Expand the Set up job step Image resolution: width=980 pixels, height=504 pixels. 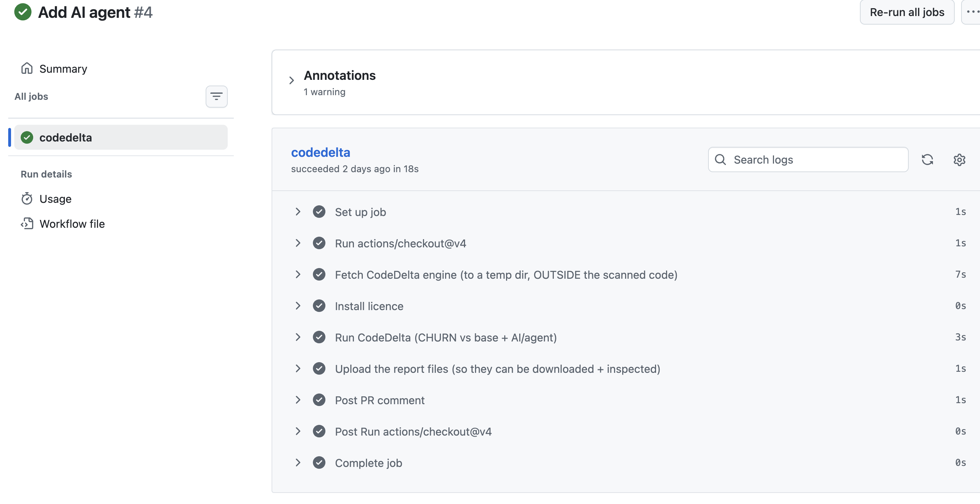pos(298,212)
